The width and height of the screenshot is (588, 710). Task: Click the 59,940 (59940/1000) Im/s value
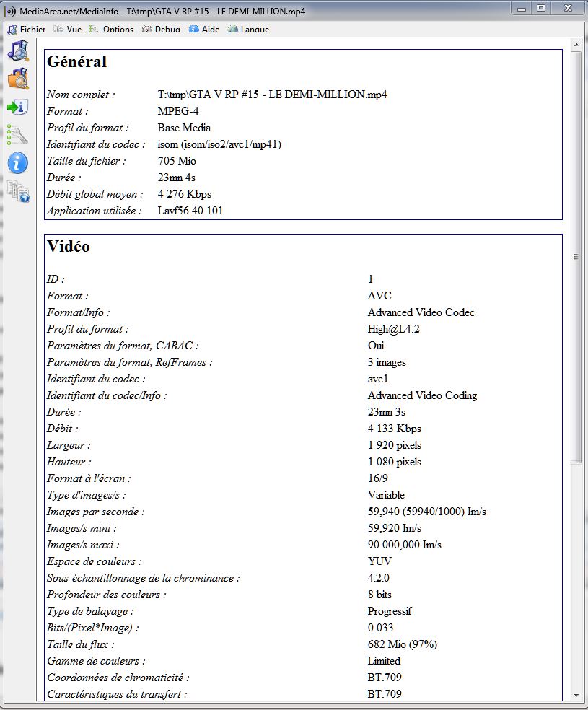(x=427, y=512)
